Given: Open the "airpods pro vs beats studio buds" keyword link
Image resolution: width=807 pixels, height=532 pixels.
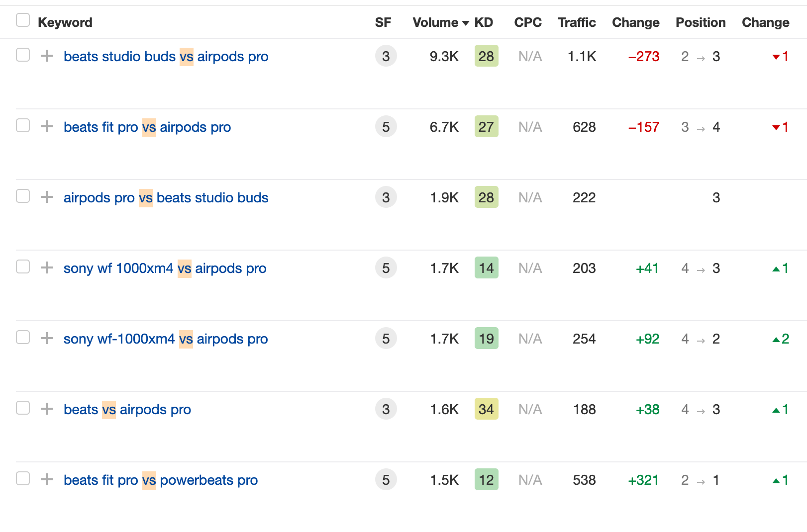Looking at the screenshot, I should [x=166, y=197].
